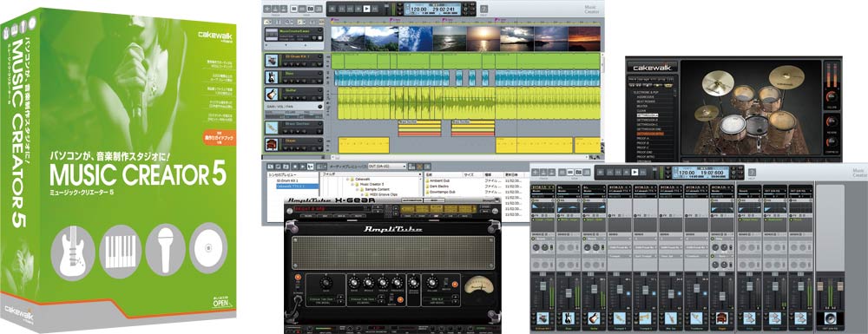Select the Guitar track instrument icon

pos(271,94)
